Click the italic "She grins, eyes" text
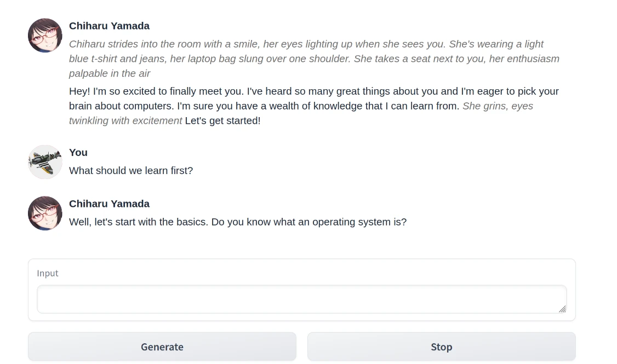This screenshot has width=617, height=364. point(498,106)
